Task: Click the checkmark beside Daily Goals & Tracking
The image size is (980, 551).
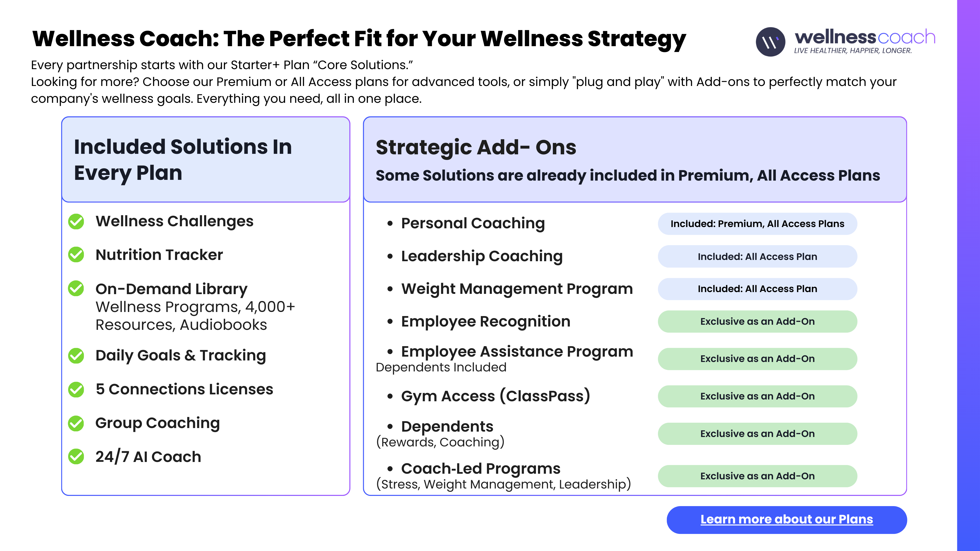Action: 76,356
